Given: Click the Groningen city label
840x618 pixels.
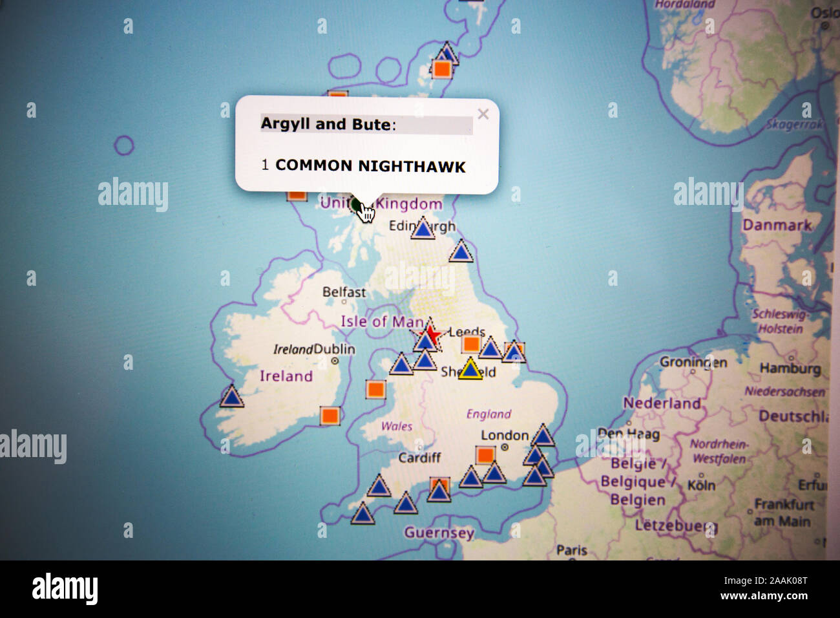Looking at the screenshot, I should pyautogui.click(x=693, y=363).
